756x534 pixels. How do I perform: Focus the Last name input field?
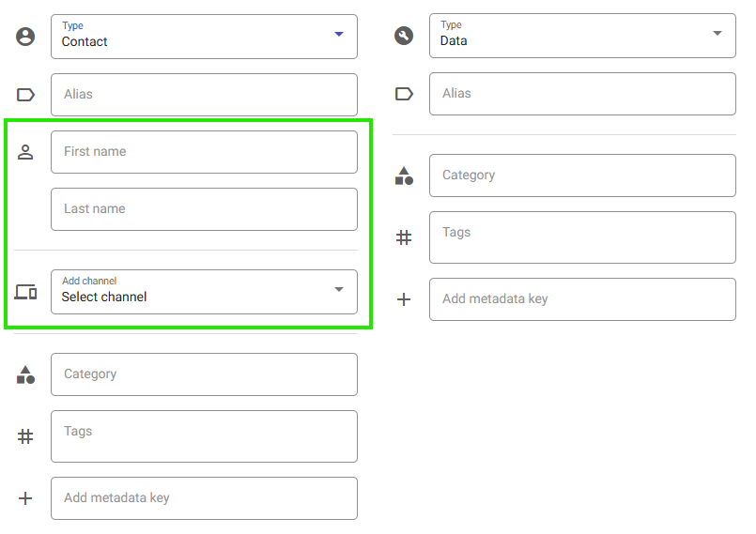click(204, 209)
